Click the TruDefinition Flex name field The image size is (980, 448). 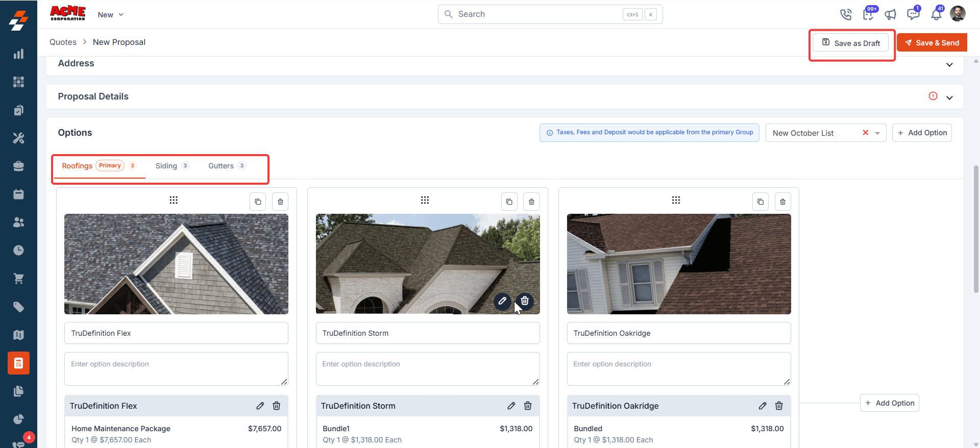pyautogui.click(x=176, y=333)
